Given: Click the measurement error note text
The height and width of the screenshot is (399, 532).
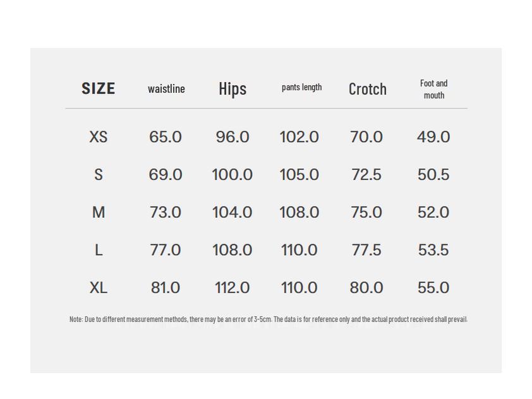Looking at the screenshot, I should pyautogui.click(x=268, y=319).
